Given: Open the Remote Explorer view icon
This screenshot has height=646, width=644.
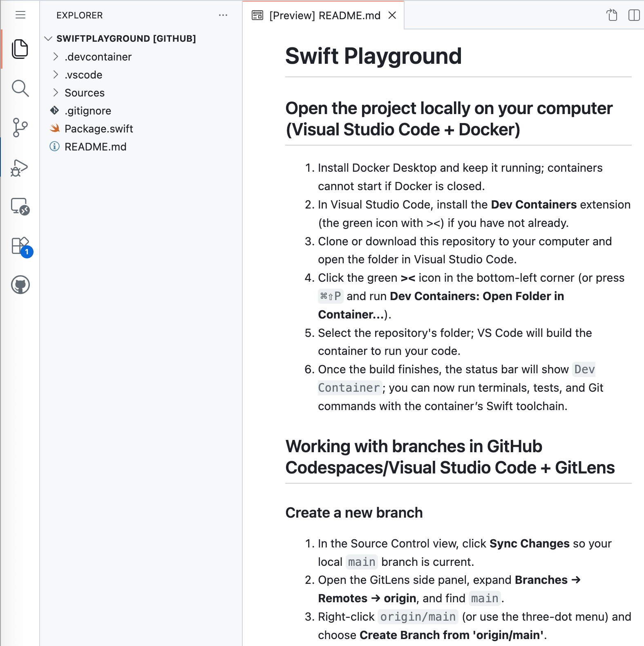Looking at the screenshot, I should coord(20,206).
